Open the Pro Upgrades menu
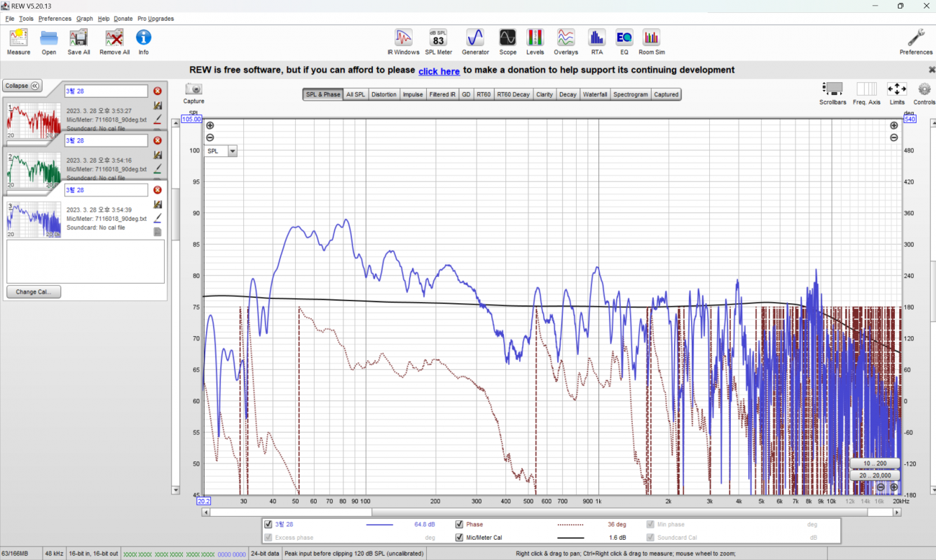 pyautogui.click(x=156, y=19)
